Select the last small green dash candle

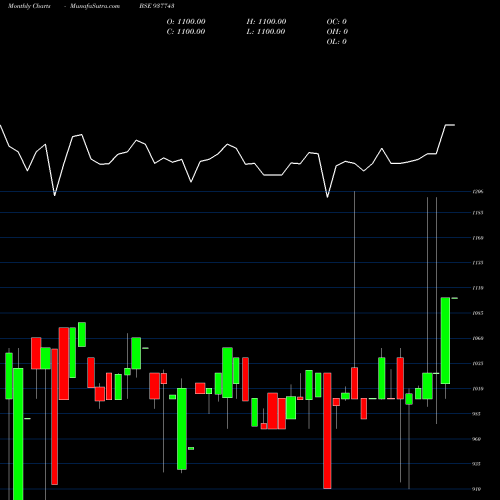(454, 298)
